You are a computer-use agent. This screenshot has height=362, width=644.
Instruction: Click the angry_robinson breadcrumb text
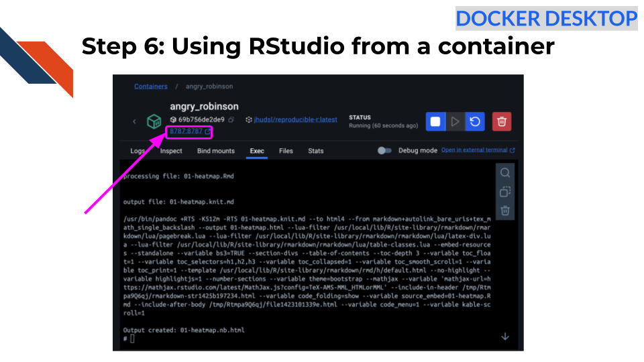(209, 86)
